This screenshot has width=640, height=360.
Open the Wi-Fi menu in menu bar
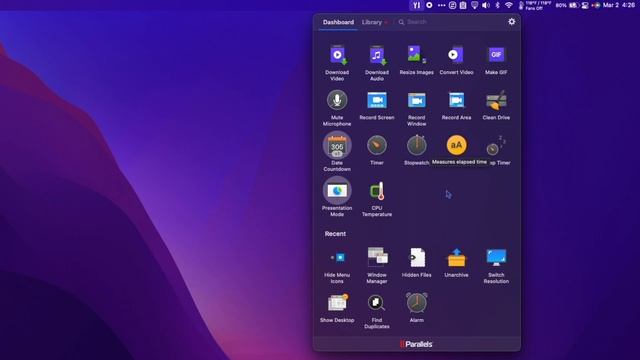click(x=509, y=5)
